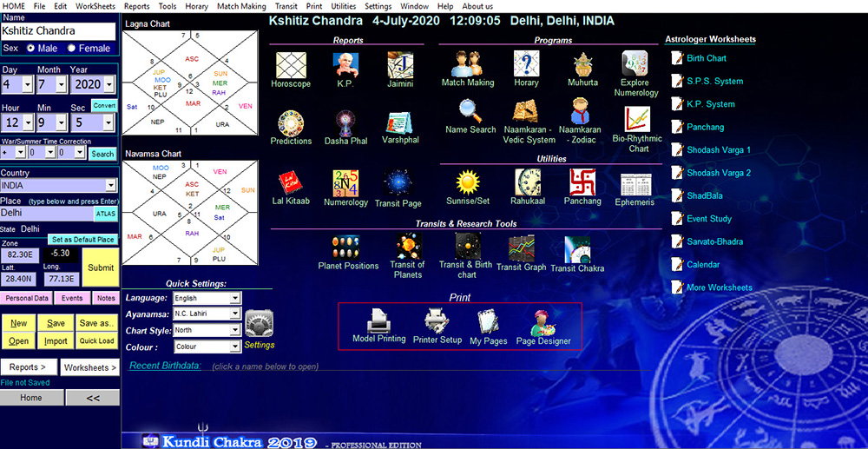Open Naamkaran - Vedic System

(x=526, y=111)
